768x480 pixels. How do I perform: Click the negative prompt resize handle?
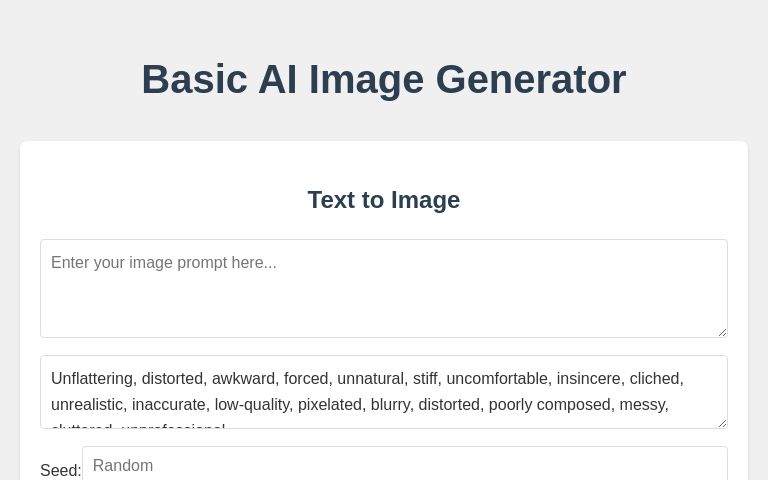pos(721,422)
